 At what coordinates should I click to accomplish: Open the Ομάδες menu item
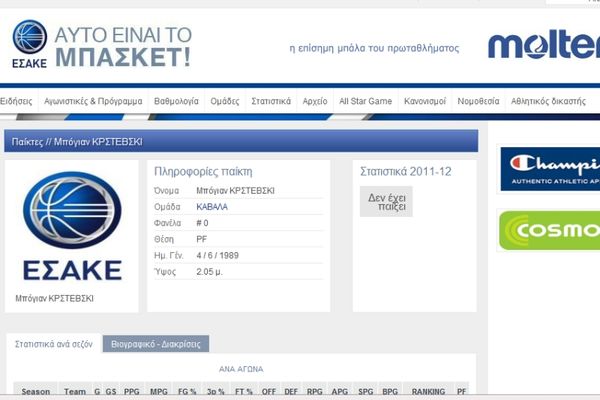pyautogui.click(x=225, y=101)
